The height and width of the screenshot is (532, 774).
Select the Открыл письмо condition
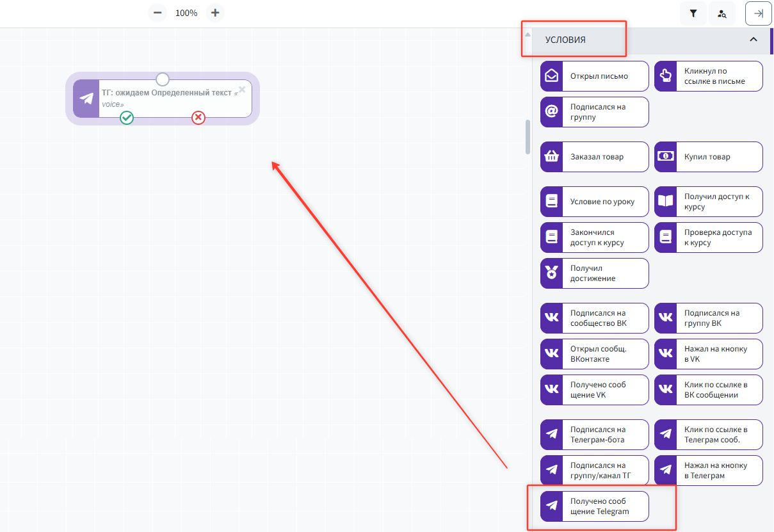[594, 76]
